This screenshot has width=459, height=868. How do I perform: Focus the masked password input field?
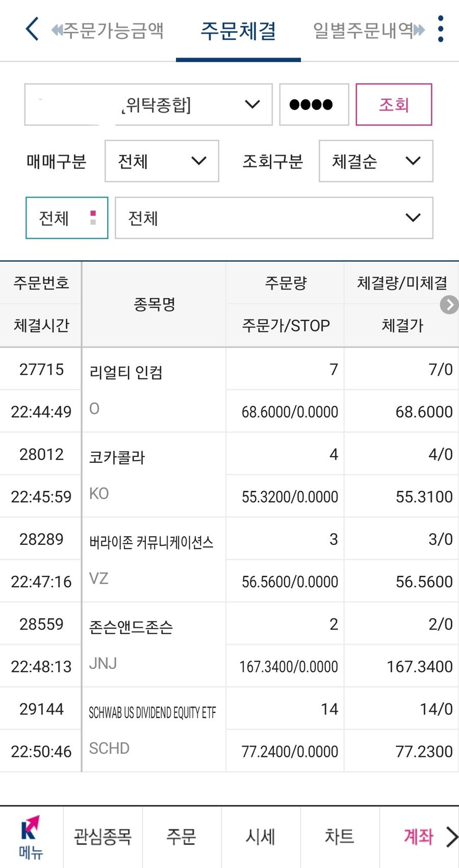(x=314, y=104)
